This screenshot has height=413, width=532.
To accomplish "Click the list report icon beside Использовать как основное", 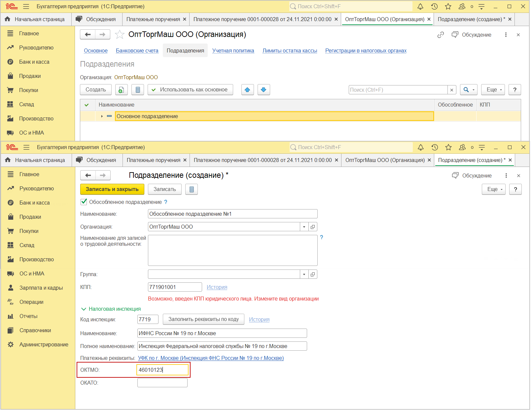I will [138, 90].
